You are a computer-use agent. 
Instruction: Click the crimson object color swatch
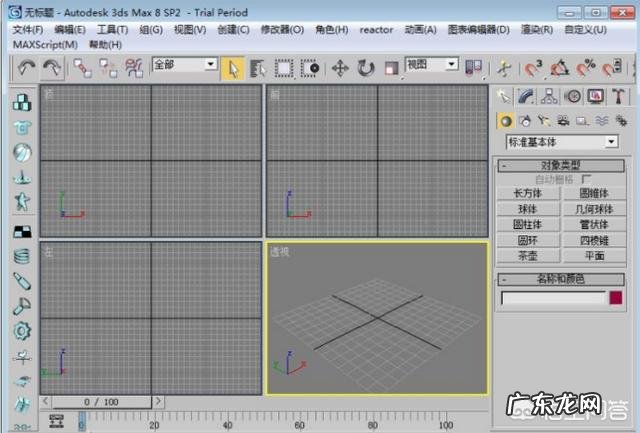616,297
